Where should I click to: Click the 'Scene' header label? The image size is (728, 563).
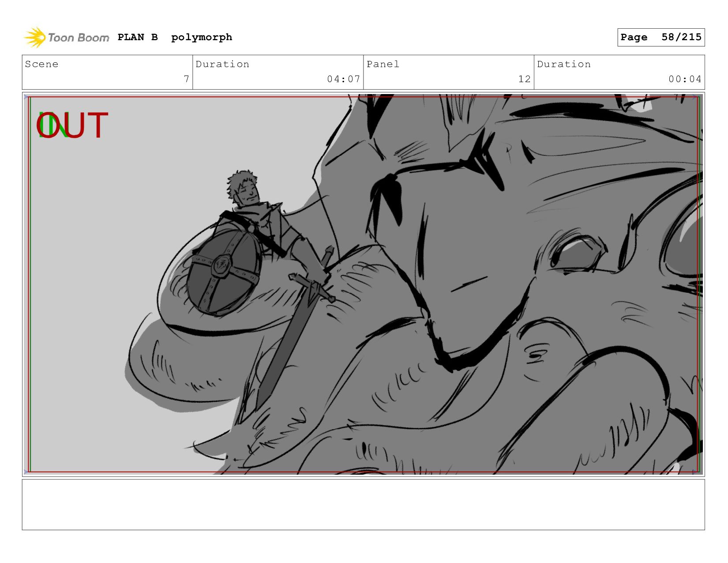tap(41, 64)
